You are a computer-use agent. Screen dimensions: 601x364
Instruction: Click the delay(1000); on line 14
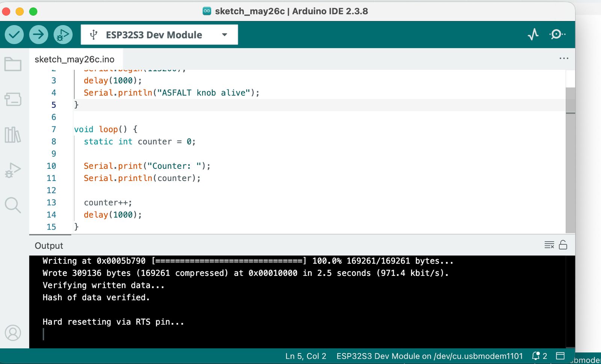point(113,215)
